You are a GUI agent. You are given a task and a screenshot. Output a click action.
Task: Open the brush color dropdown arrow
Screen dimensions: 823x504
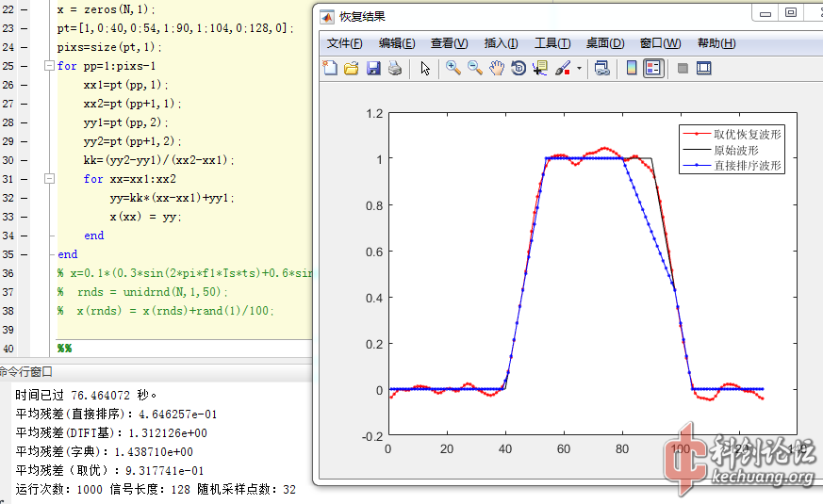pos(579,68)
